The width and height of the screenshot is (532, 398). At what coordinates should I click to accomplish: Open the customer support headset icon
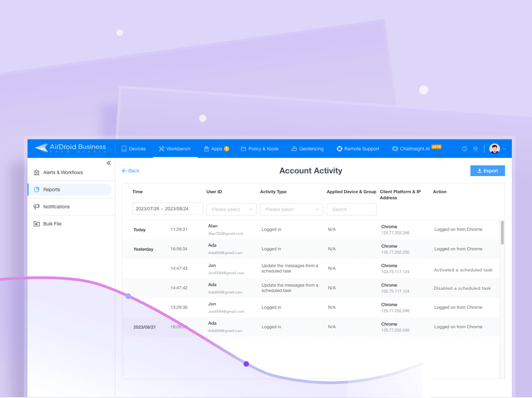tap(476, 149)
